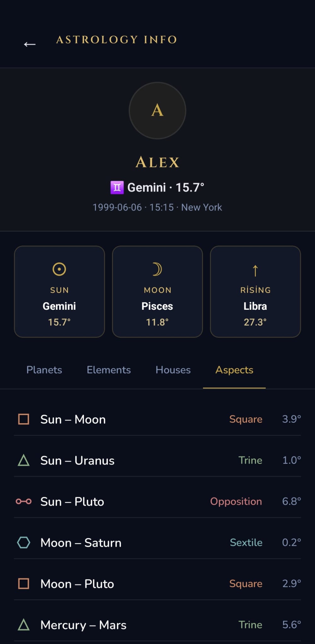Tap the triangle icon beside Sun – Uranus
The image size is (315, 644).
point(24,460)
